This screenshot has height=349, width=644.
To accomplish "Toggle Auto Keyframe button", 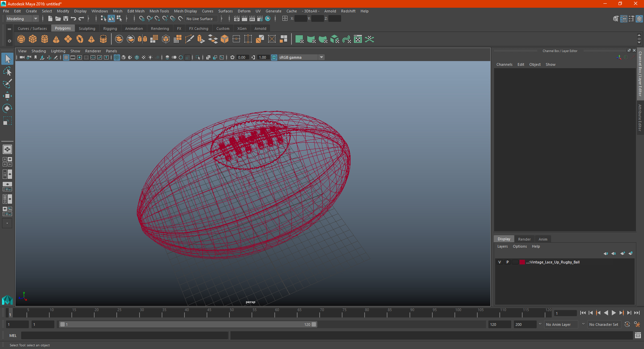I will pyautogui.click(x=627, y=325).
